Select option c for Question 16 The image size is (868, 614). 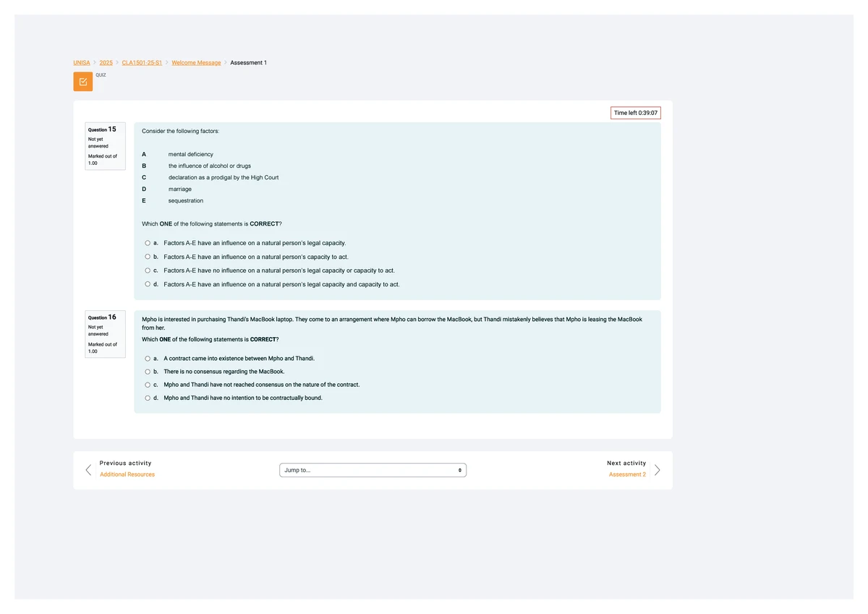coord(148,385)
